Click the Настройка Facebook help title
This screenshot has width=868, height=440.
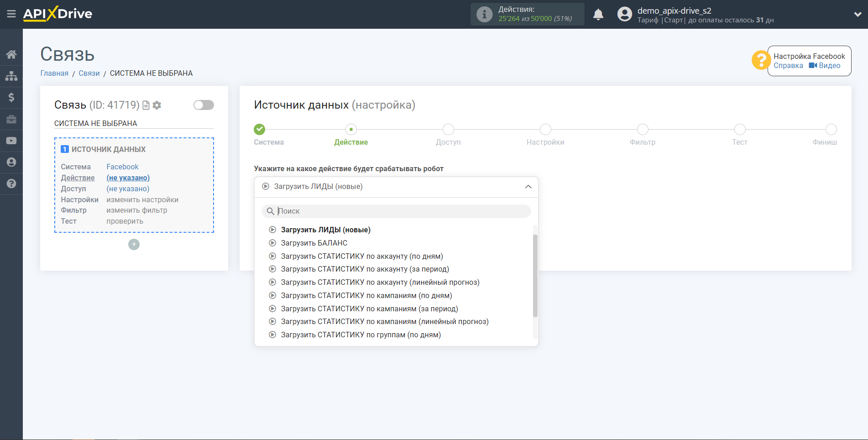click(x=809, y=56)
